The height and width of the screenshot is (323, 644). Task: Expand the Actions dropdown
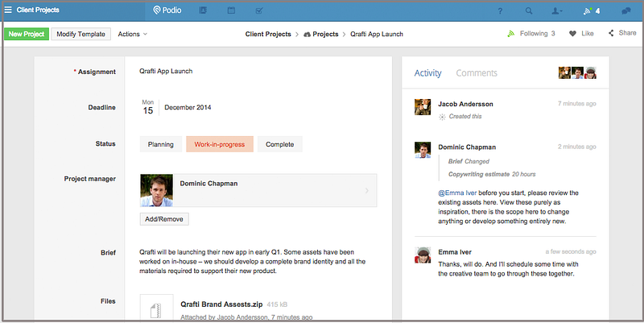132,34
